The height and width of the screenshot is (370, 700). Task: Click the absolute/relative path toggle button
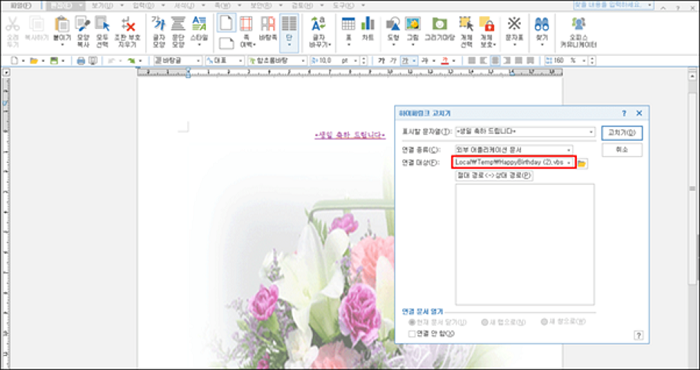pyautogui.click(x=494, y=176)
